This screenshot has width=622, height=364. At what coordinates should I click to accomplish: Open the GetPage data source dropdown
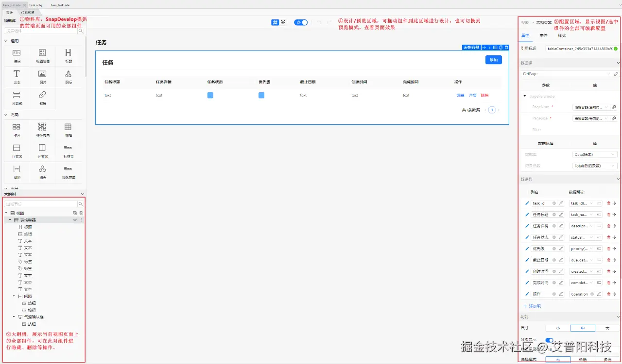pyautogui.click(x=566, y=74)
